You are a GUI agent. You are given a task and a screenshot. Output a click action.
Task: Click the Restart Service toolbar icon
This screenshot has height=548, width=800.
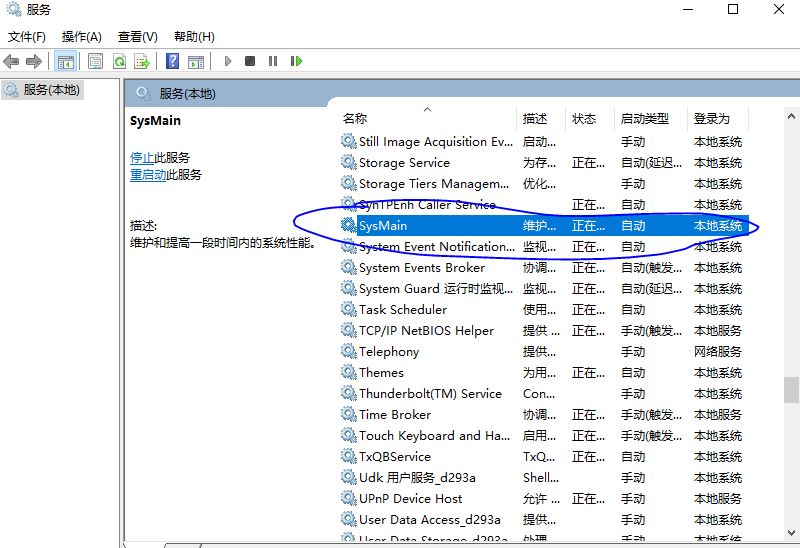pyautogui.click(x=296, y=61)
